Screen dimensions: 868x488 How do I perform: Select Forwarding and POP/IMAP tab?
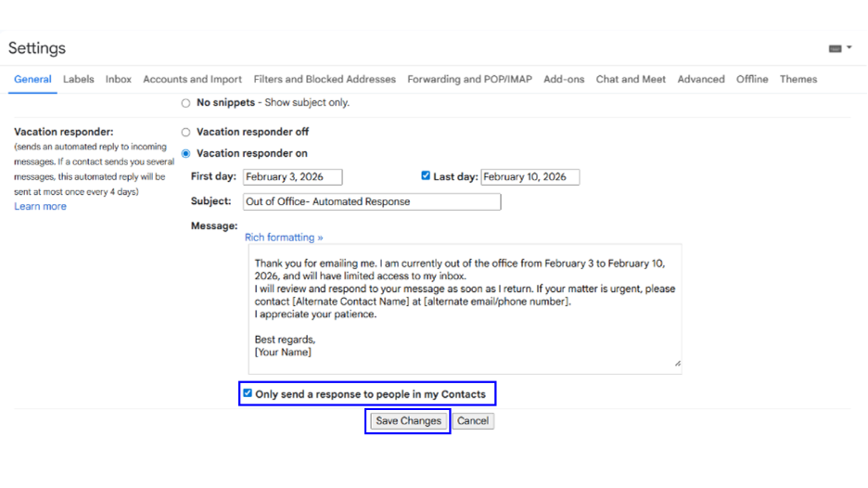click(469, 80)
